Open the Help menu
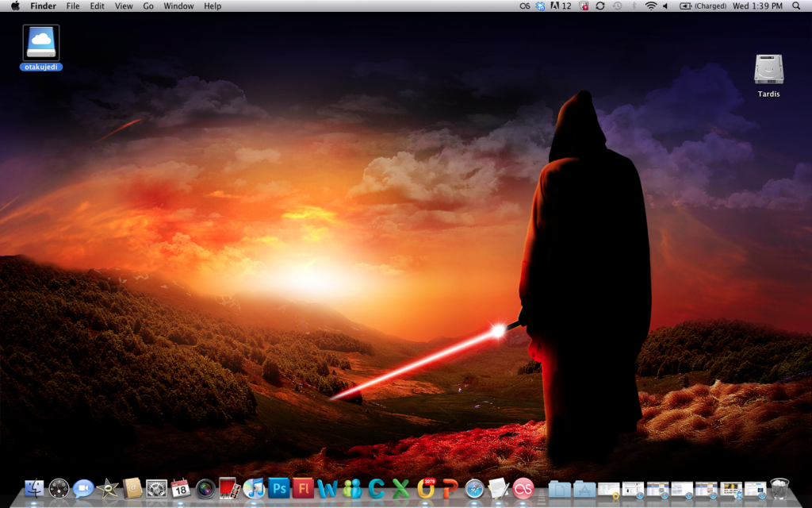 click(x=213, y=6)
